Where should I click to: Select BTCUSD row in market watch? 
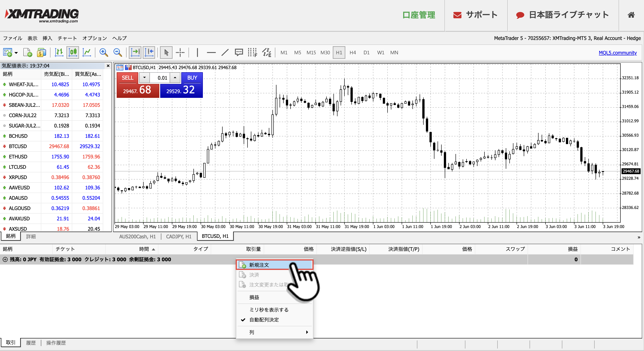(52, 146)
